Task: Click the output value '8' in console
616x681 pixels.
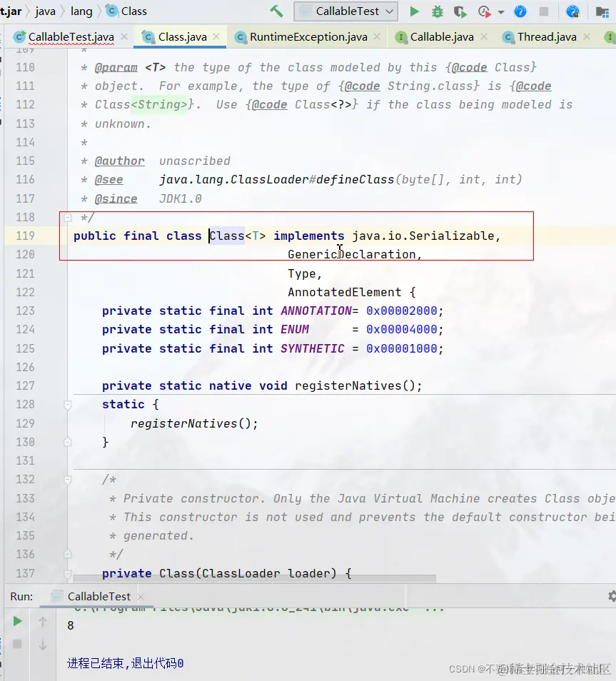Action: click(71, 625)
